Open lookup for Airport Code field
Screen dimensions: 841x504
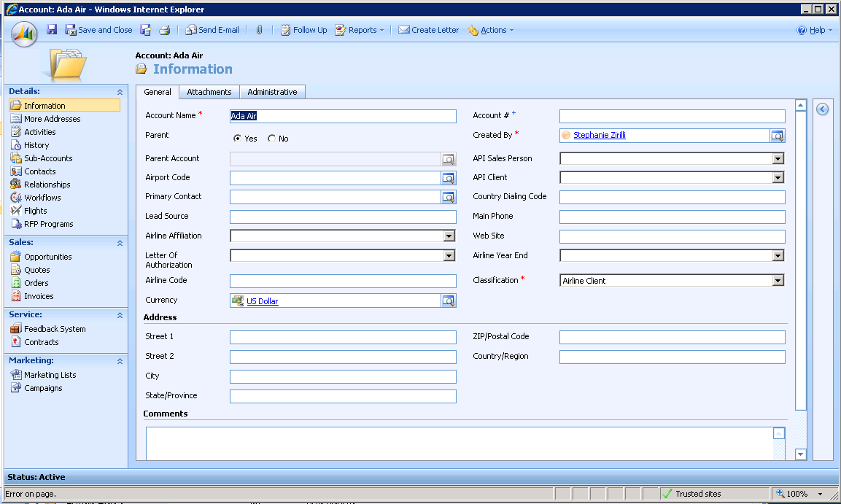pyautogui.click(x=449, y=178)
